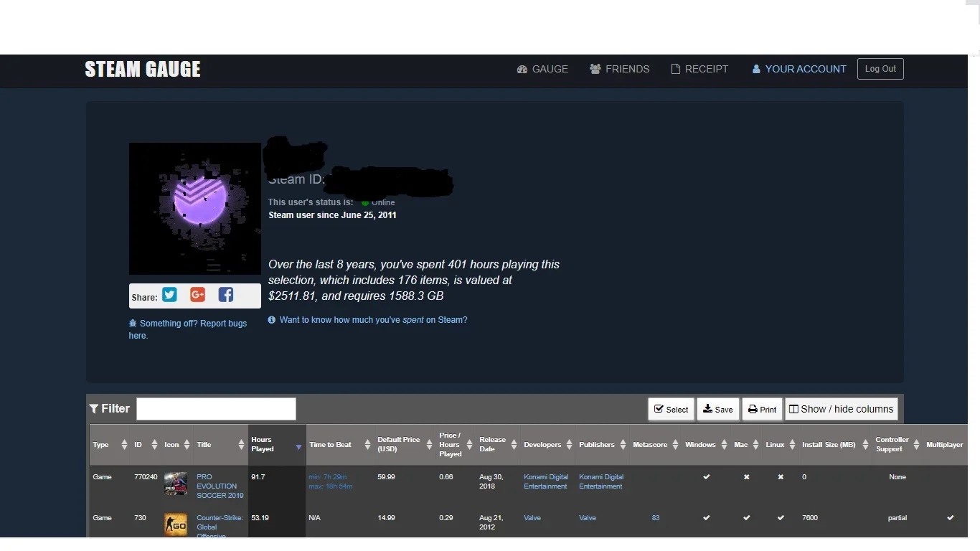Image resolution: width=980 pixels, height=551 pixels.
Task: Click ID cell 770240
Action: pos(146,477)
